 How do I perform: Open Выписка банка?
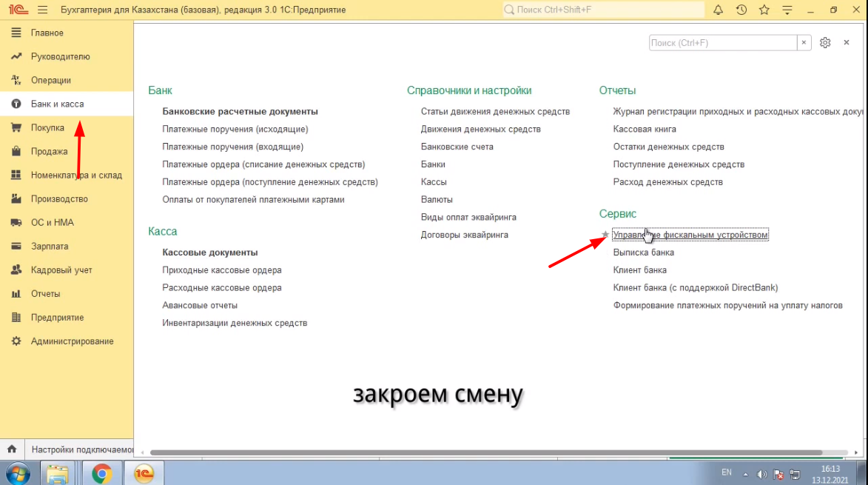pos(643,252)
